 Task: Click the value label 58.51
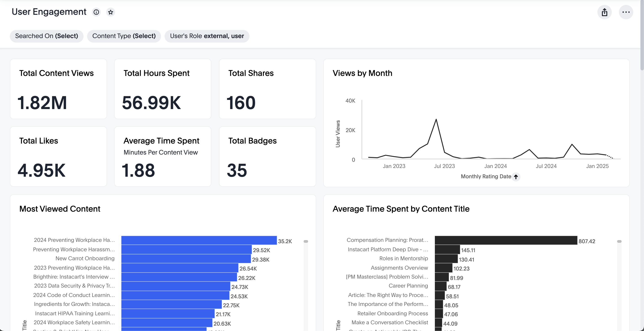pyautogui.click(x=452, y=296)
